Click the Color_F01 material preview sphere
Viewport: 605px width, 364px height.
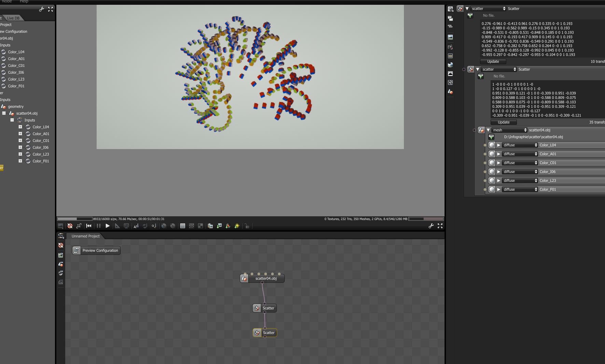(x=492, y=189)
